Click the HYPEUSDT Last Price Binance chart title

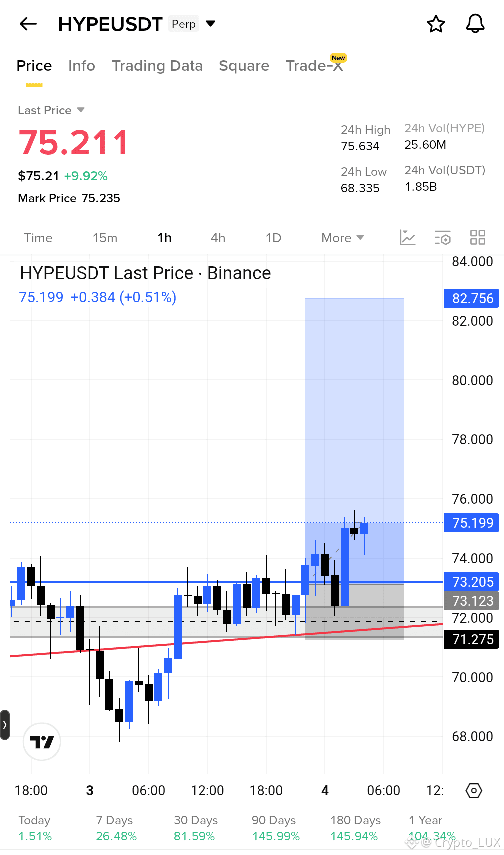145,273
